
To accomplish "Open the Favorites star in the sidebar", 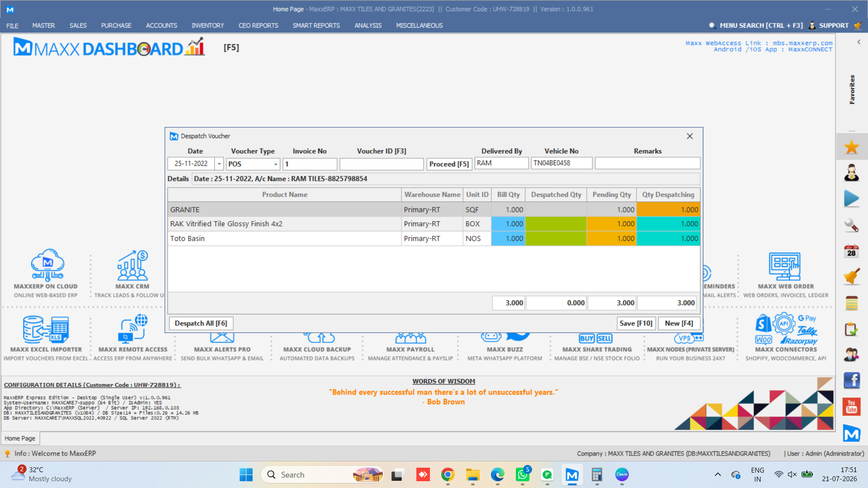I will 851,147.
